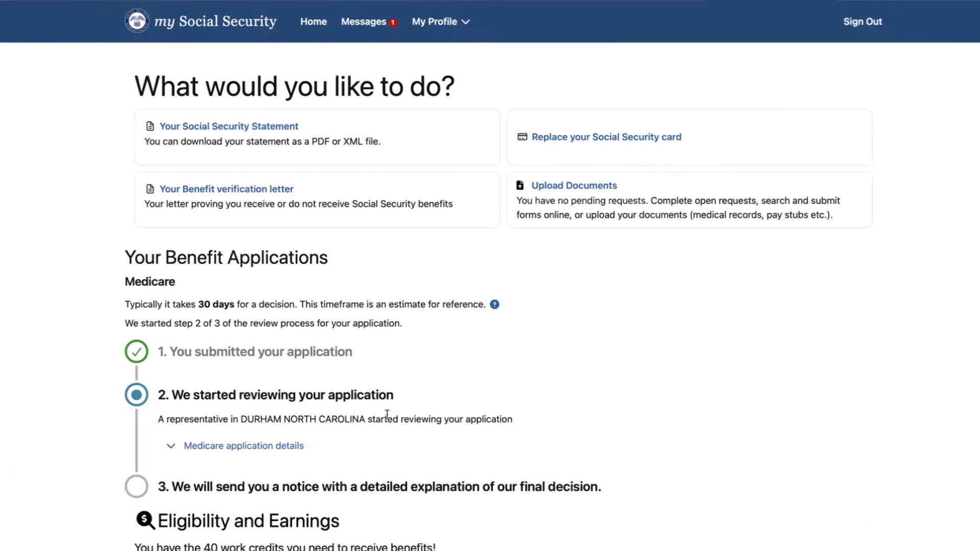
Task: Click the blue active step 2 indicator
Action: [136, 395]
